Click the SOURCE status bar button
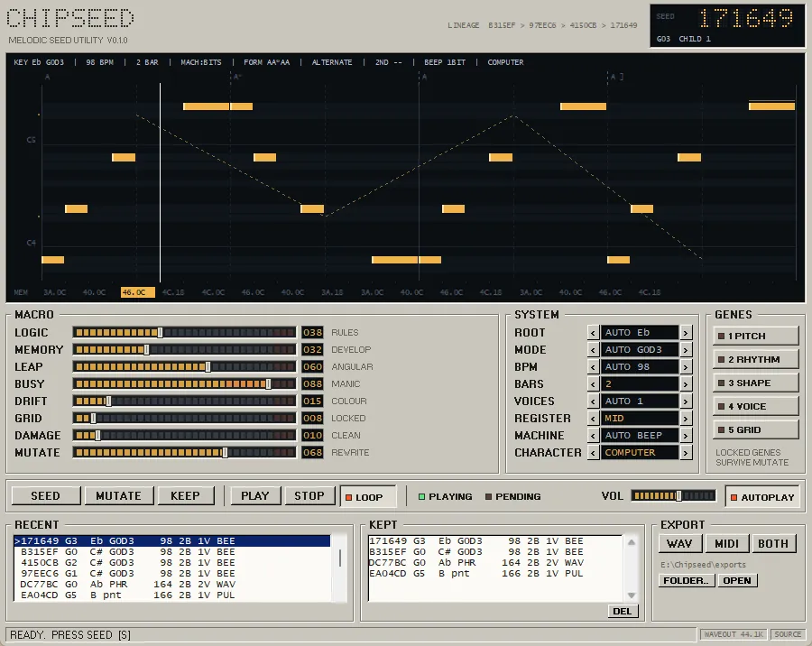The image size is (812, 646). pyautogui.click(x=788, y=634)
